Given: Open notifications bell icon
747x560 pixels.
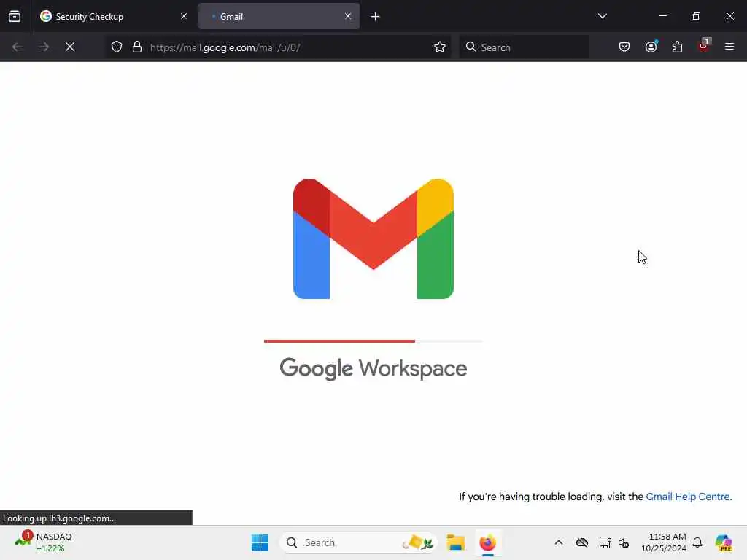Looking at the screenshot, I should tap(697, 542).
